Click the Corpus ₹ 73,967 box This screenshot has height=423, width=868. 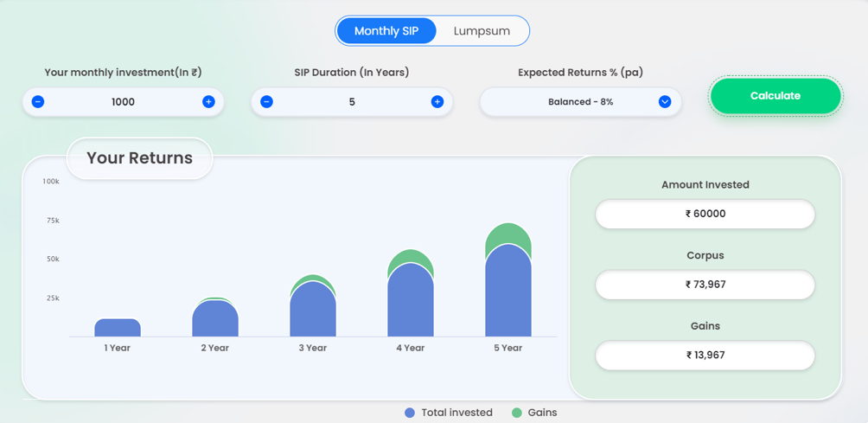[x=705, y=285]
